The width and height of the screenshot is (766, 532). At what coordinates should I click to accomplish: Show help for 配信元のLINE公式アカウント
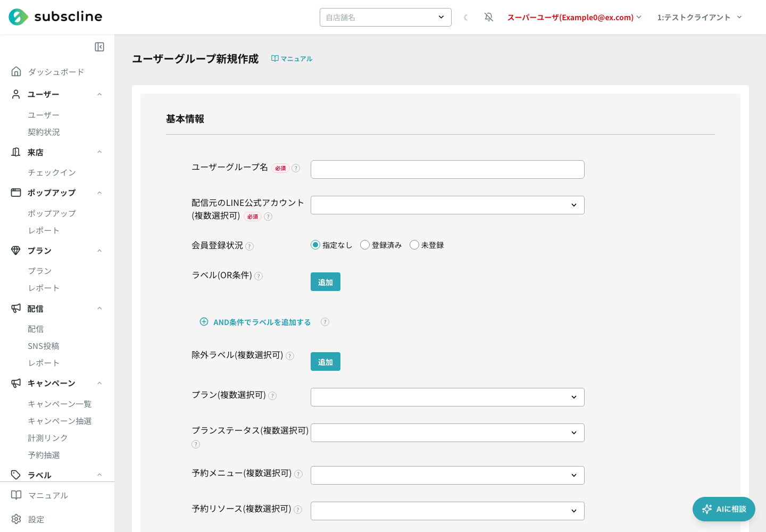[x=268, y=217]
